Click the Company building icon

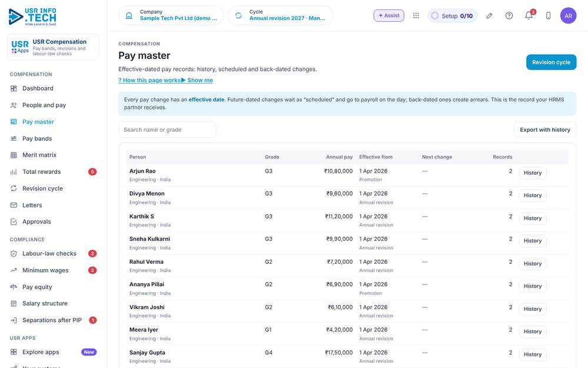click(x=129, y=16)
